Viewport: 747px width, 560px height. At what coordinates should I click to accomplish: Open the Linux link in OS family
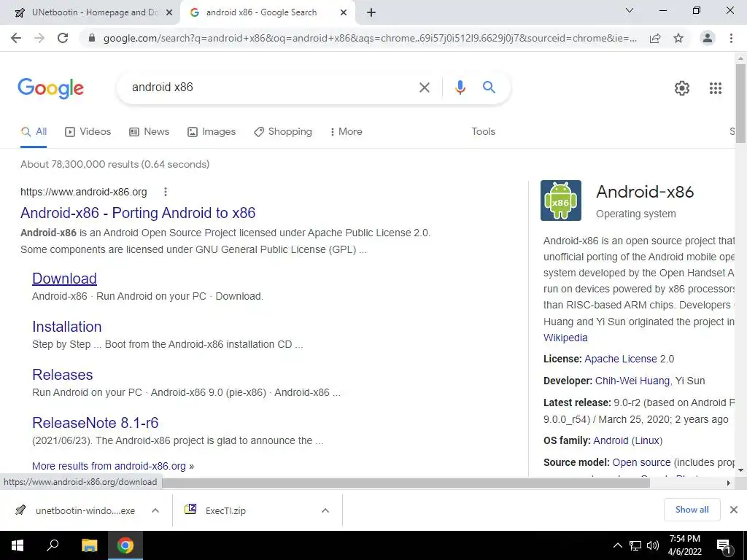pos(647,440)
